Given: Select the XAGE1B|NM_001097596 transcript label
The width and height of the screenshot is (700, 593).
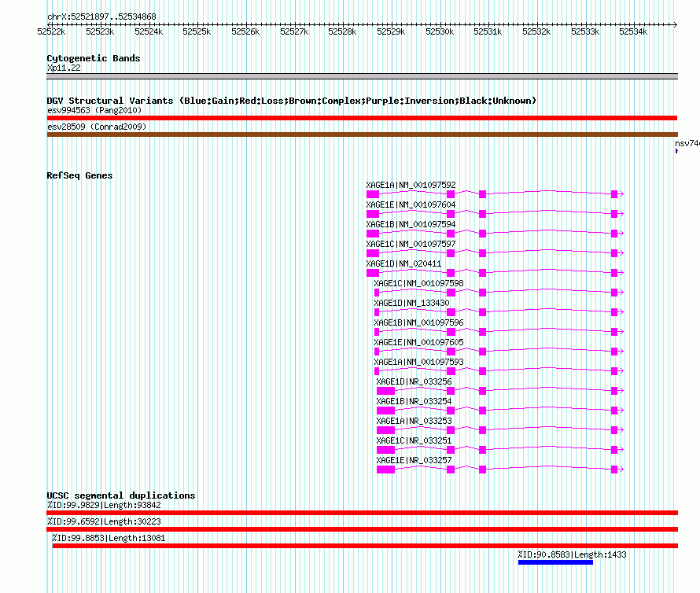Looking at the screenshot, I should pos(418,322).
